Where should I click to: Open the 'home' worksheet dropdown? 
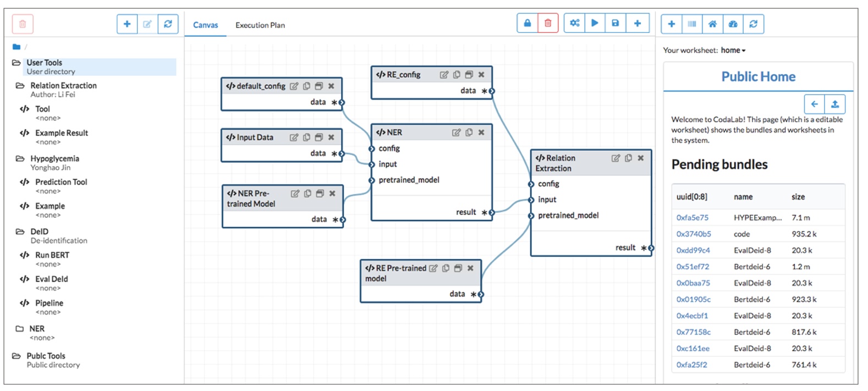pos(734,50)
